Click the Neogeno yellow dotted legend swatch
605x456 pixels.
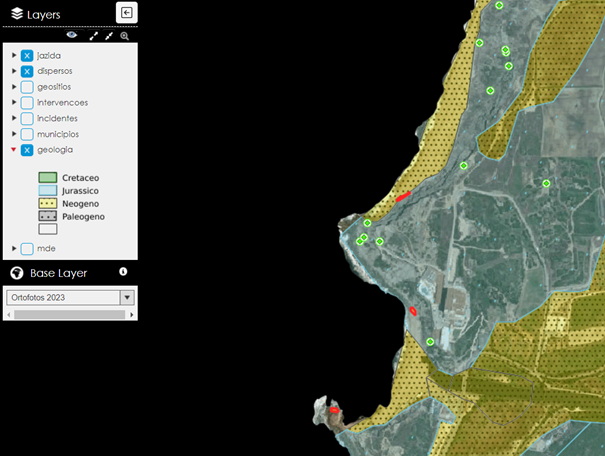pyautogui.click(x=48, y=203)
